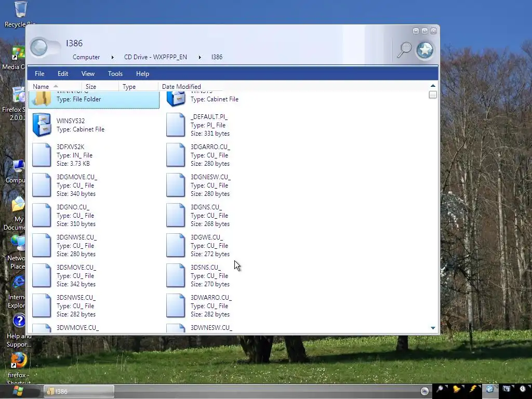532x399 pixels.
Task: Open the Help menu
Action: (142, 74)
